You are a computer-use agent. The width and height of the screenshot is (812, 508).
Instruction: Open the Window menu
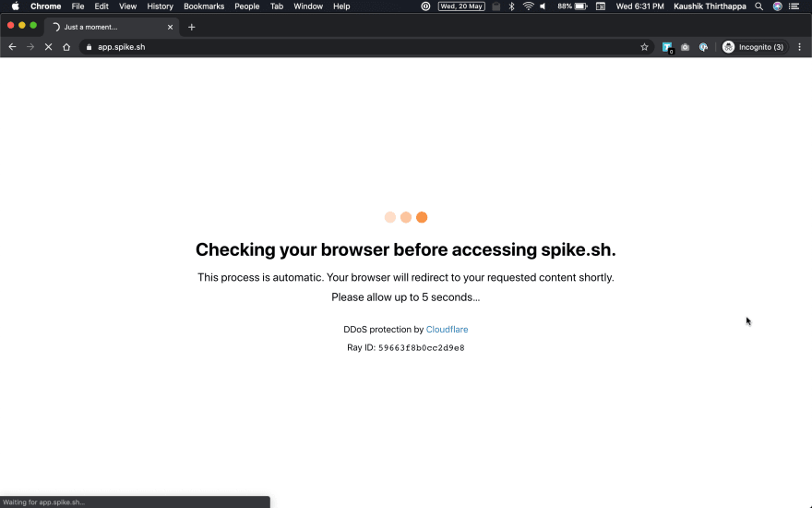tap(308, 6)
